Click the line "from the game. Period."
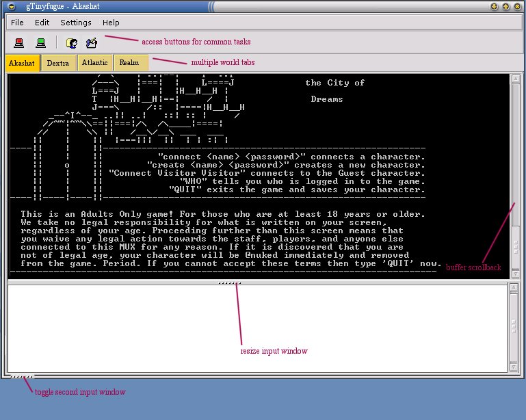526x420 pixels. click(x=231, y=263)
